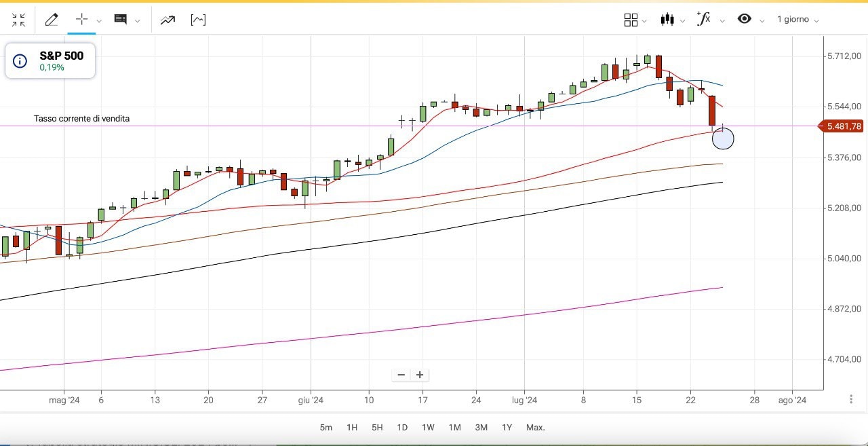868x446 pixels.
Task: Zoom in with the plus button
Action: [420, 375]
